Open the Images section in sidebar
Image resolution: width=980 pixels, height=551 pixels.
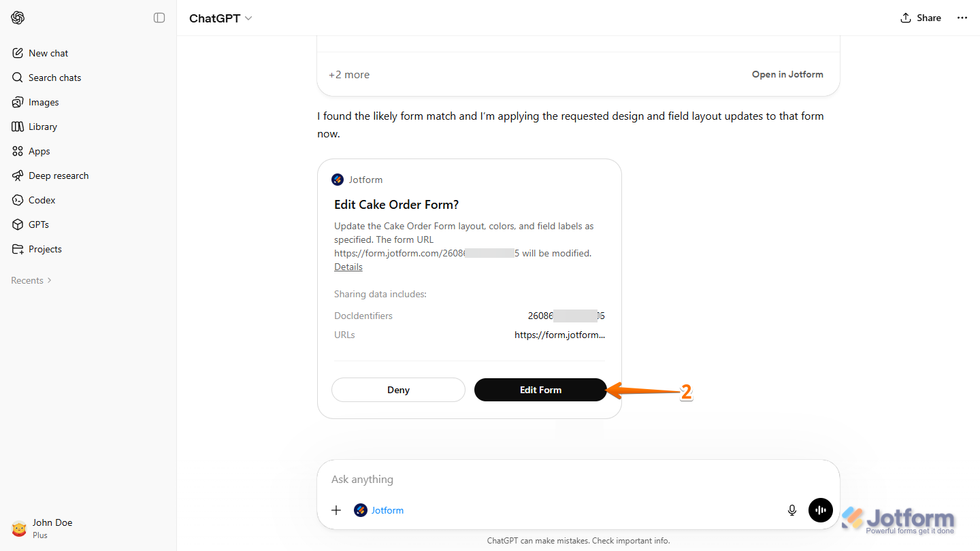[42, 101]
